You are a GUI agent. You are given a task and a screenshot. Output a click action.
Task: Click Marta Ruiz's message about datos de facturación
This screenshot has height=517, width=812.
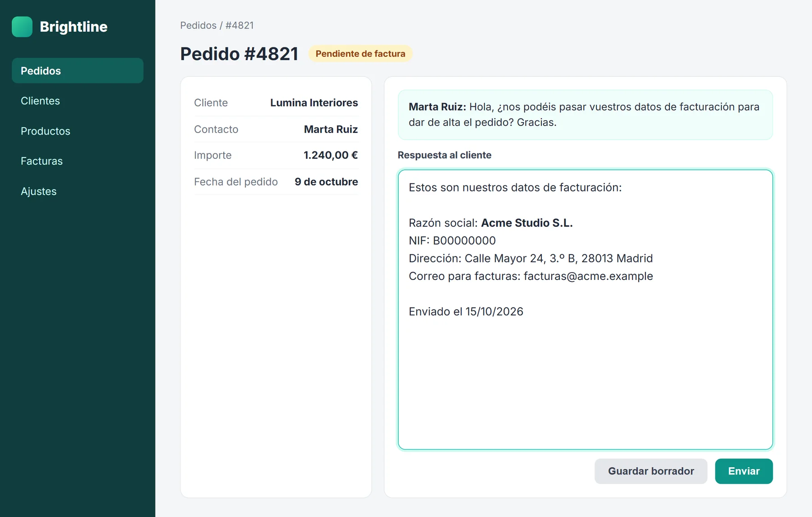click(x=585, y=115)
